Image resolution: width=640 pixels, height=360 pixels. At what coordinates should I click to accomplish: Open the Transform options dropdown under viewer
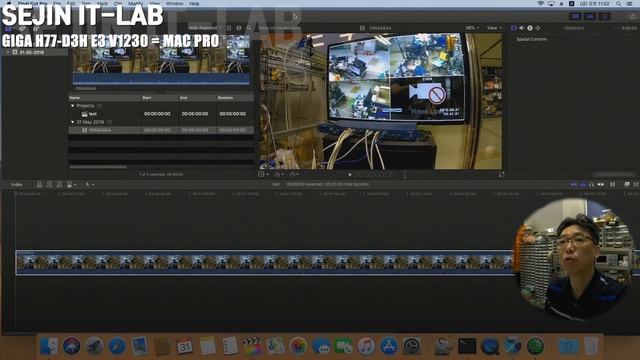(263, 174)
